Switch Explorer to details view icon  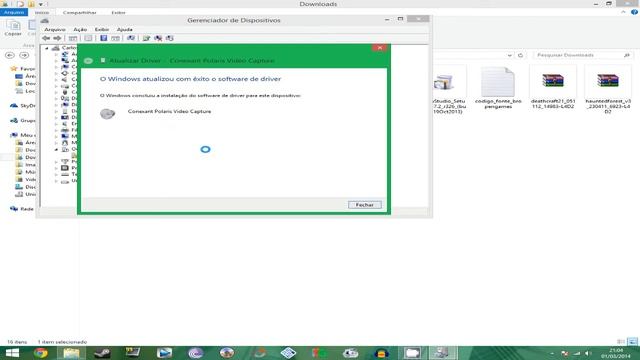point(621,341)
